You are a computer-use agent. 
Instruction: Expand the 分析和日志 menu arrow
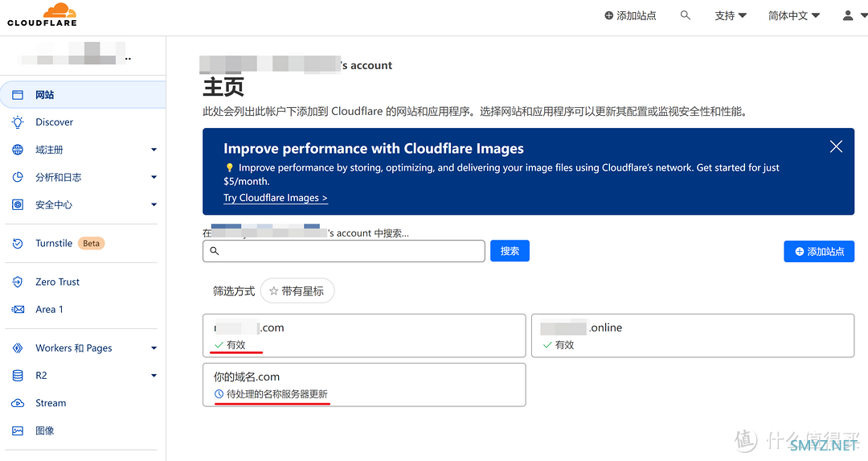point(154,177)
